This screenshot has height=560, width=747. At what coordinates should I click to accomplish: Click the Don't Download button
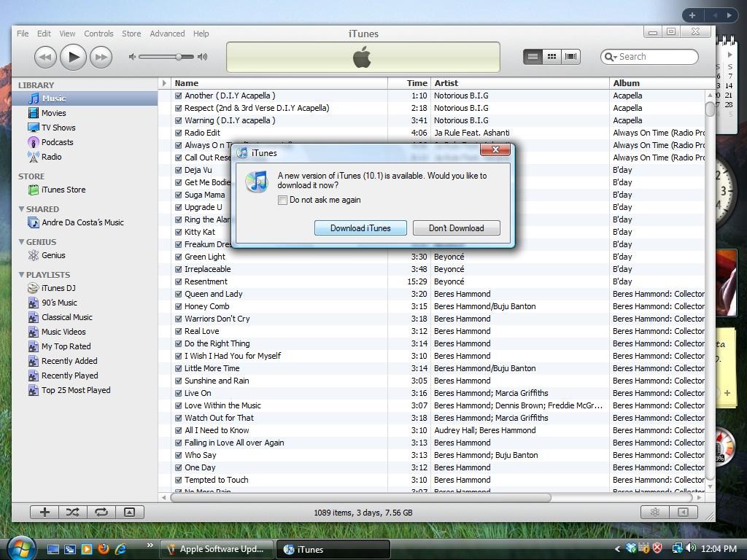click(x=457, y=228)
